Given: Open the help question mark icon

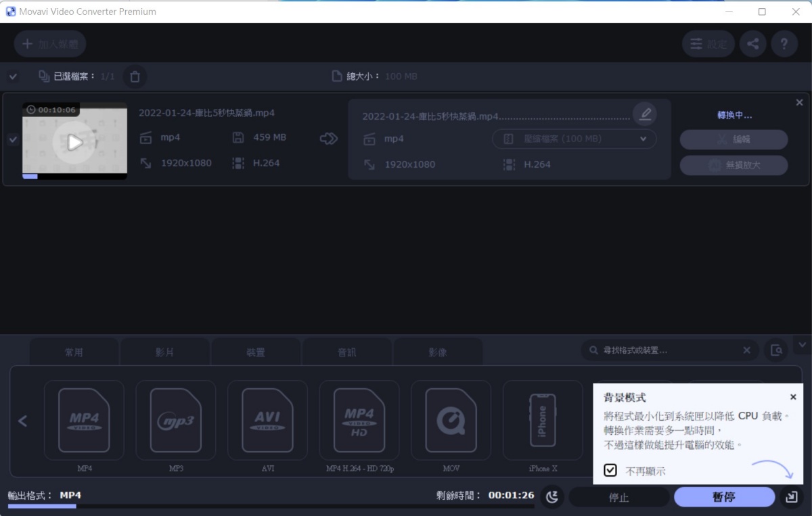Looking at the screenshot, I should pyautogui.click(x=784, y=44).
